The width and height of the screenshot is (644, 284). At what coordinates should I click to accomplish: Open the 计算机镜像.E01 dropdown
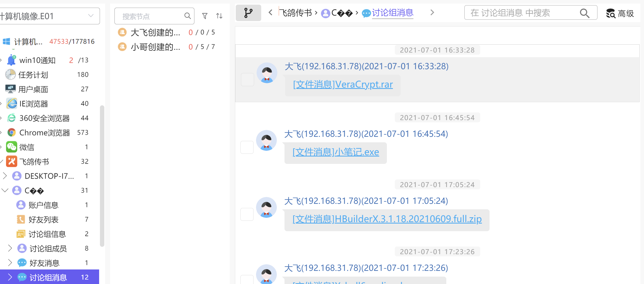pos(91,16)
